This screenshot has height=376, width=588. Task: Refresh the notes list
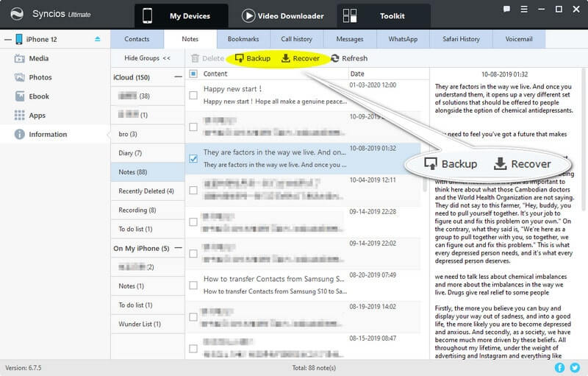tap(349, 59)
